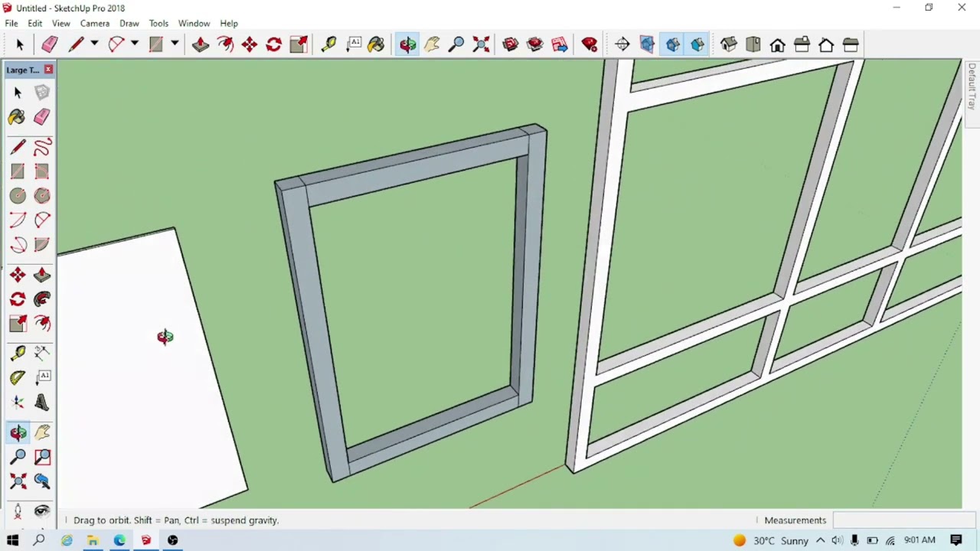Viewport: 980px width, 551px height.
Task: Select the Scale tool in the top toolbar
Action: tap(299, 44)
